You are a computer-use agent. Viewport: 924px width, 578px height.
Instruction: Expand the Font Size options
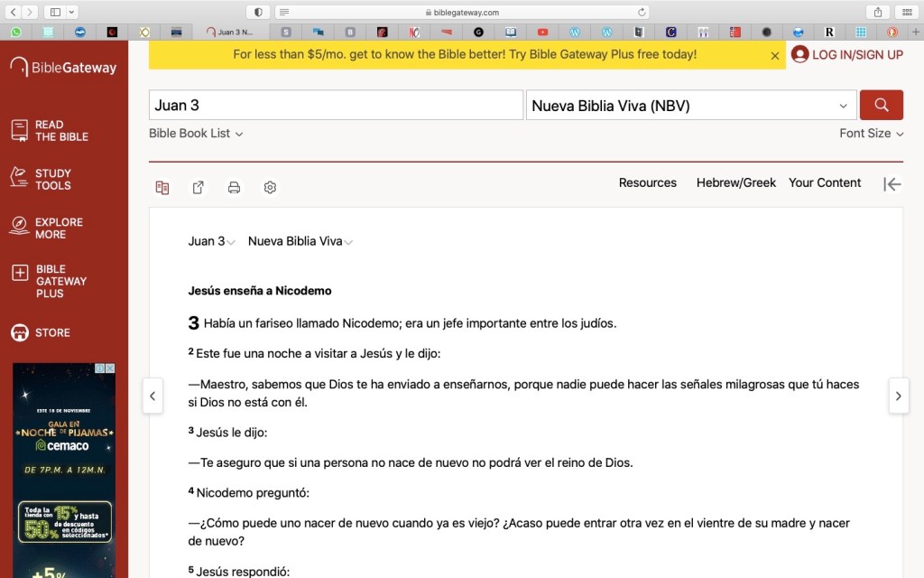871,134
